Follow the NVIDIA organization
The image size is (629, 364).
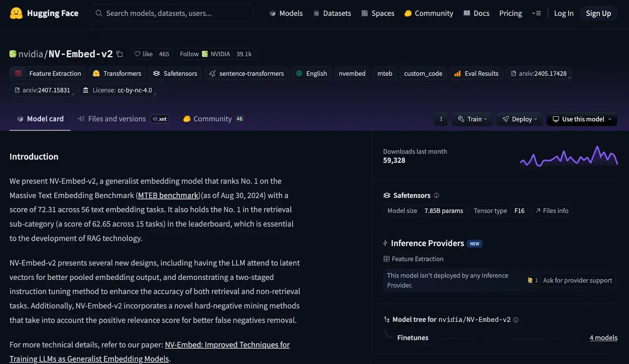[189, 54]
